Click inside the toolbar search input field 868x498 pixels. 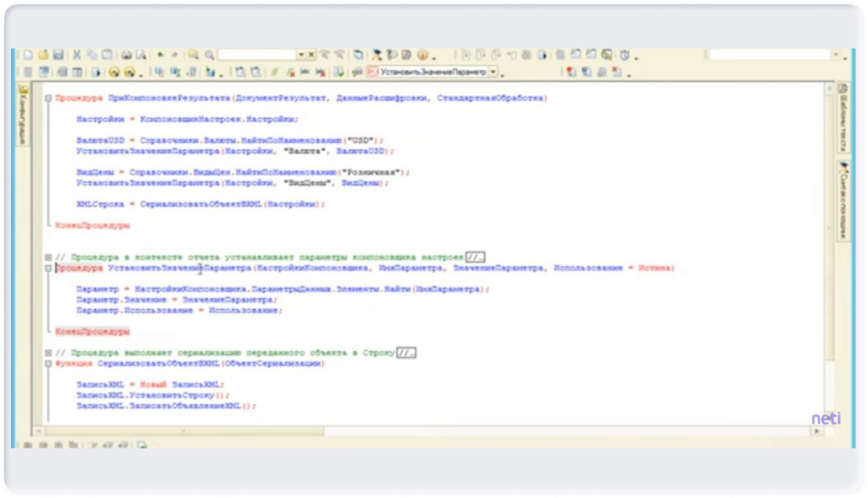coord(257,55)
